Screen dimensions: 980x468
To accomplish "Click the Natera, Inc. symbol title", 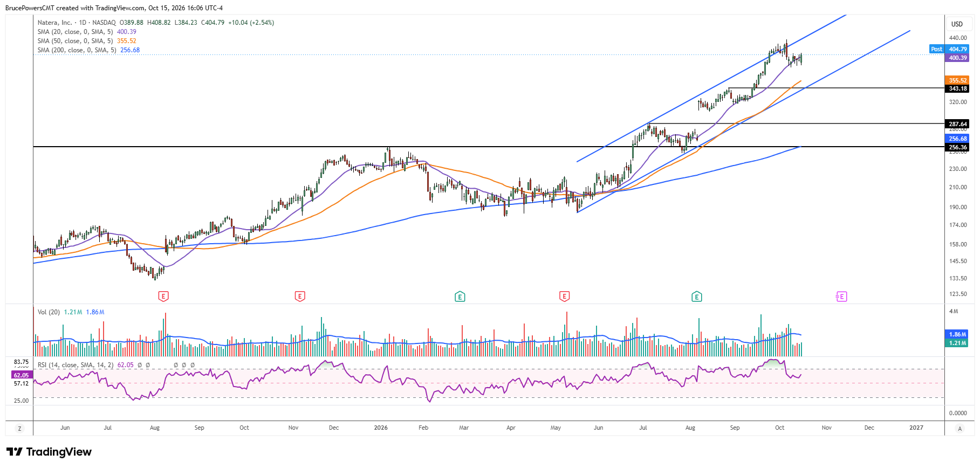I will (x=54, y=23).
